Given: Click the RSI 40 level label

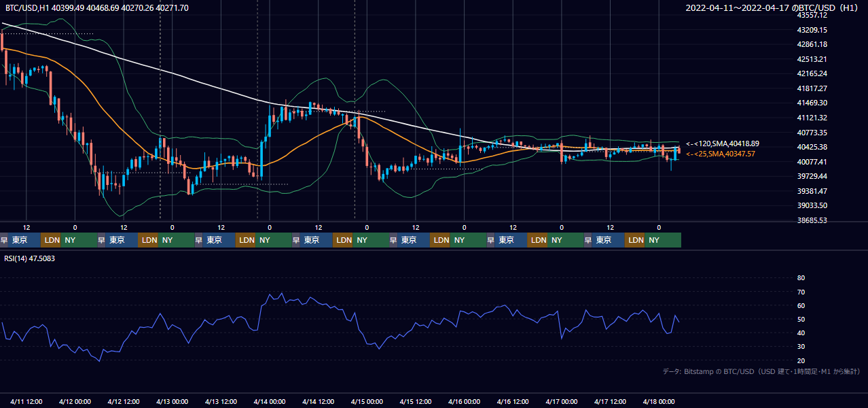Looking at the screenshot, I should (801, 333).
